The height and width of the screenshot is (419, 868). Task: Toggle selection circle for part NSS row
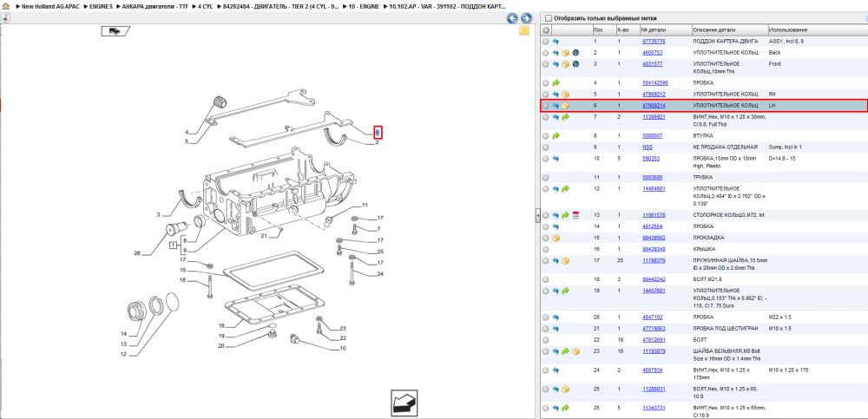pos(546,147)
